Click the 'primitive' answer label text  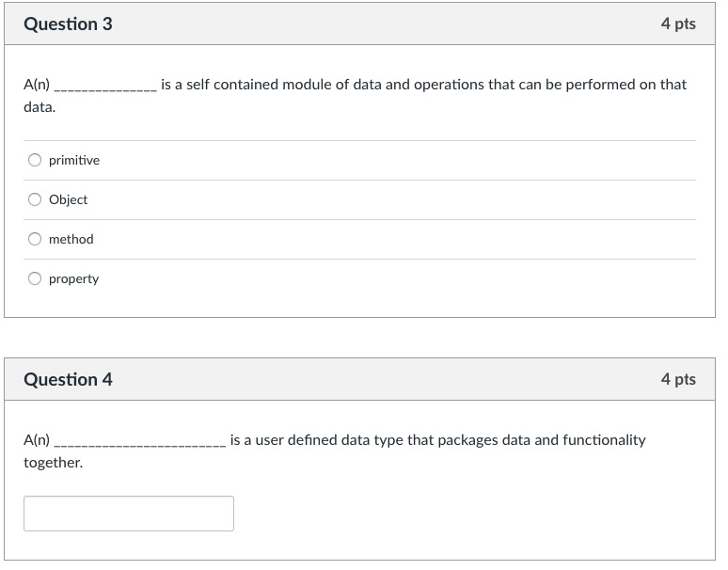pos(74,160)
